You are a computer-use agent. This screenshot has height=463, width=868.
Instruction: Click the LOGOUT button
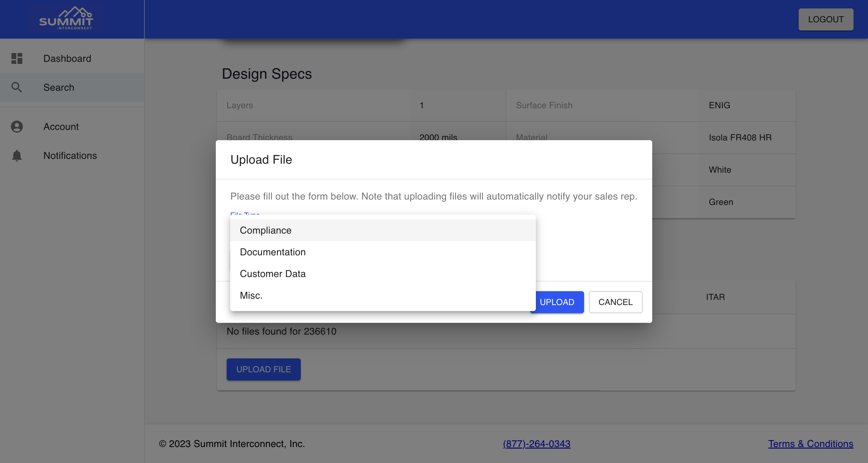[826, 19]
